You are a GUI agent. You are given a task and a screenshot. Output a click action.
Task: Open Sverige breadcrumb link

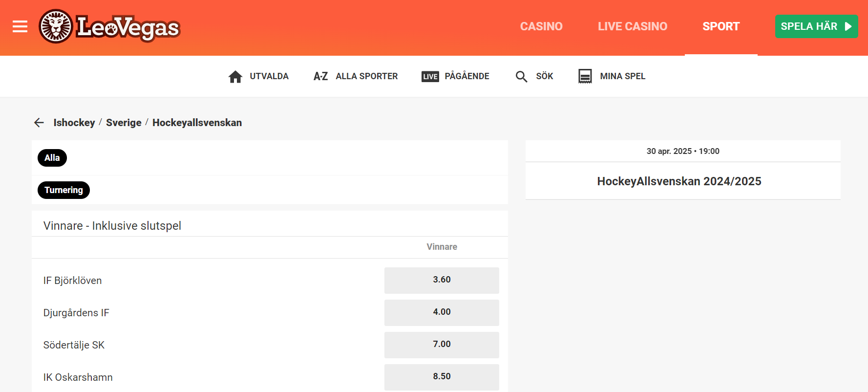click(124, 123)
